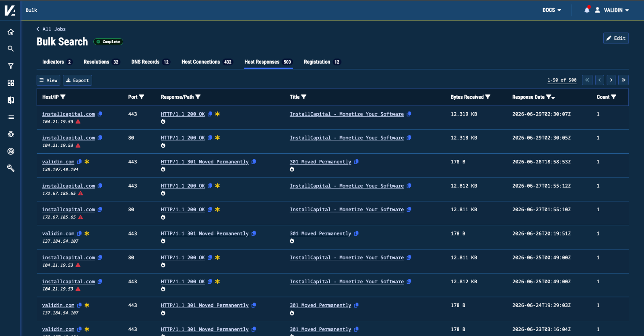Click fingerprint icon under title in 20:19:51Z row

(x=292, y=241)
